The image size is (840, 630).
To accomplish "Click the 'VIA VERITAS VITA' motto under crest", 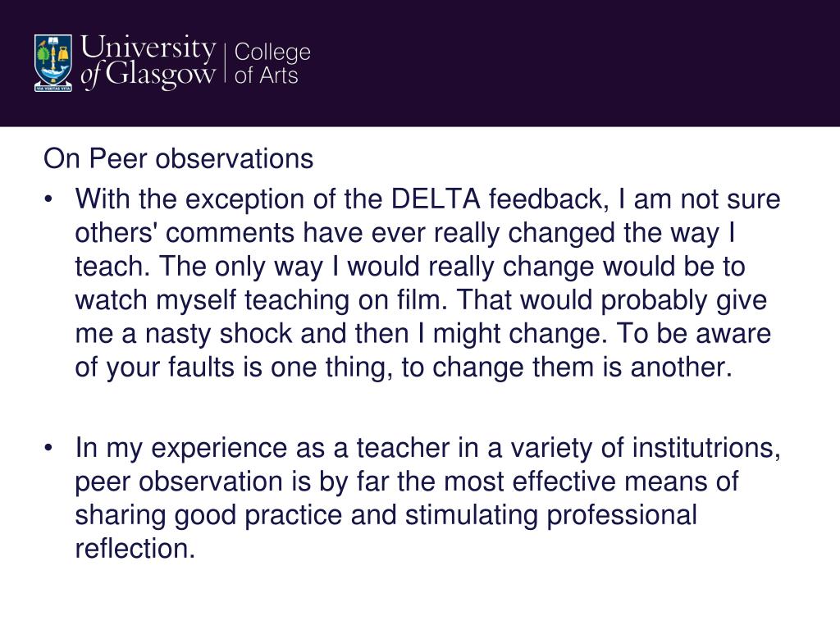I will tap(53, 89).
